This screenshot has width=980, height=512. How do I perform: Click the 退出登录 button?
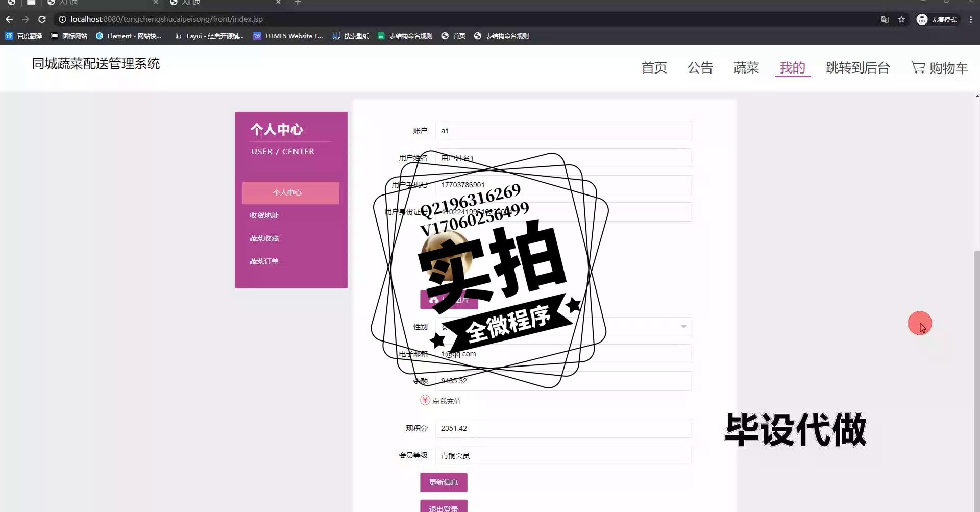click(x=444, y=506)
